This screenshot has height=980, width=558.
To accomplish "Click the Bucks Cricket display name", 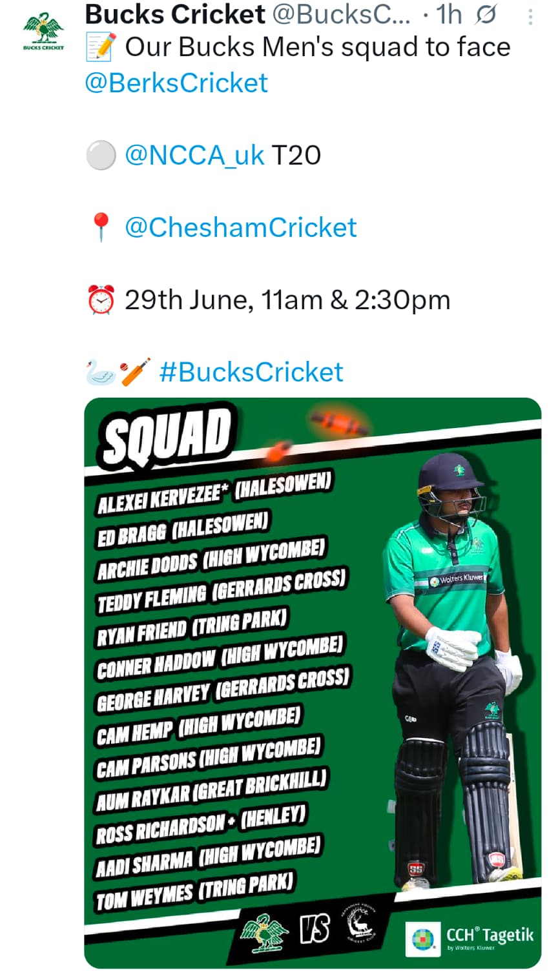I will pyautogui.click(x=175, y=14).
